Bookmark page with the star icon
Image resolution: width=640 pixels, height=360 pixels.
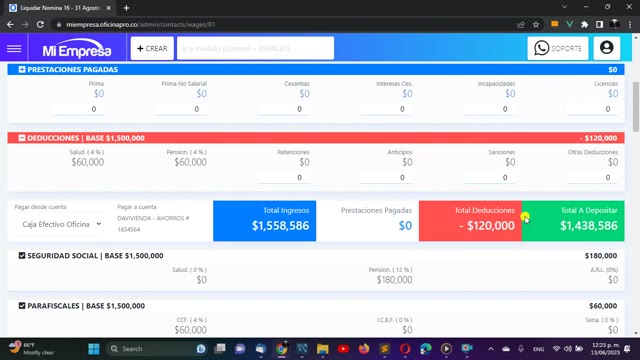point(536,24)
